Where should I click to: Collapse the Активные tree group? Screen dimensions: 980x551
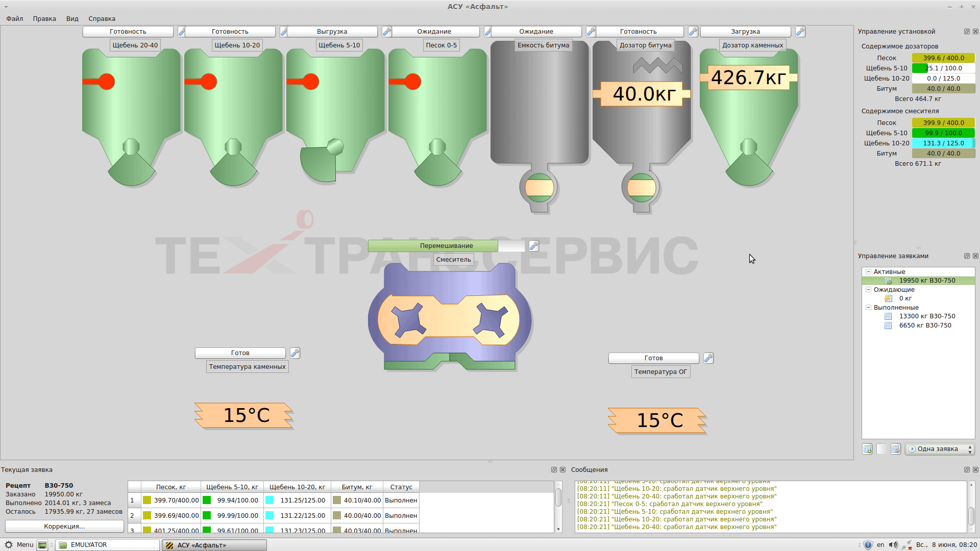[x=868, y=272]
